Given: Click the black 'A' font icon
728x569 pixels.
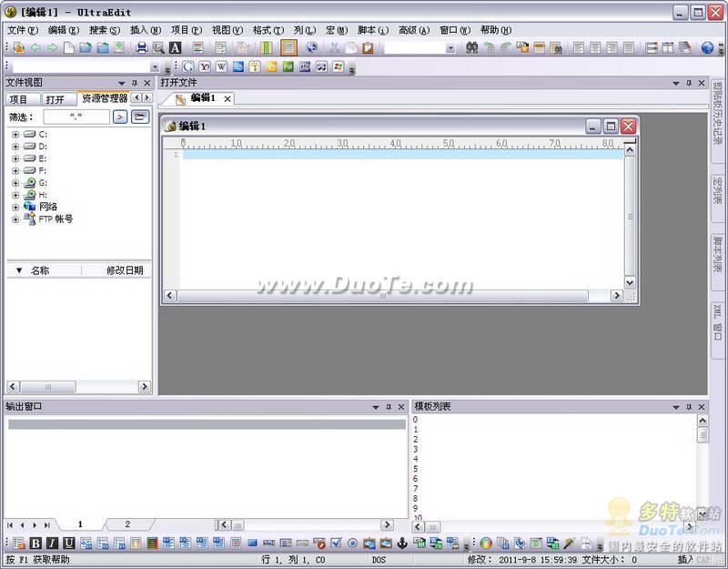Looking at the screenshot, I should pyautogui.click(x=175, y=48).
